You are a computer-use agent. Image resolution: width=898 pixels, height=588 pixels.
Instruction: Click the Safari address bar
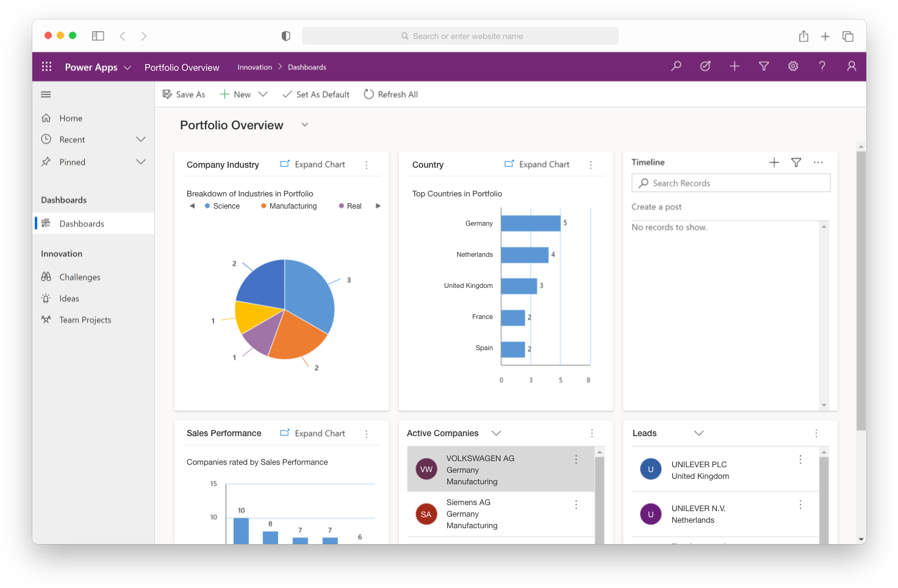tap(460, 36)
